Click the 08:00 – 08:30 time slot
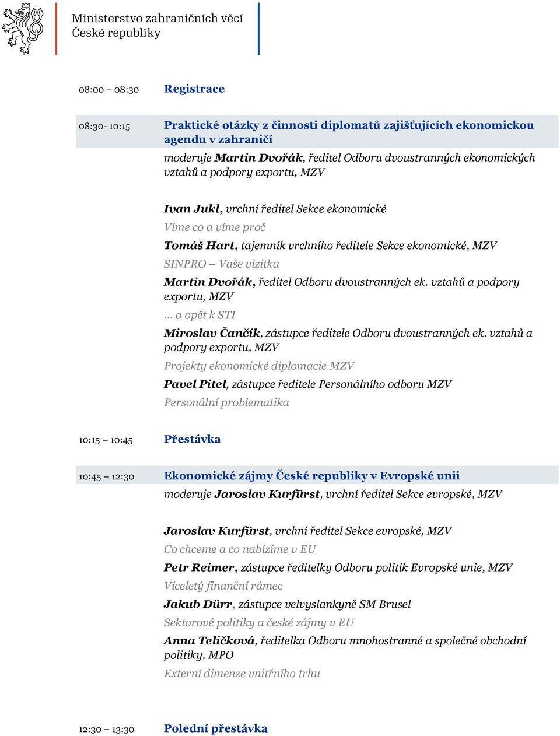The image size is (560, 736). [109, 90]
